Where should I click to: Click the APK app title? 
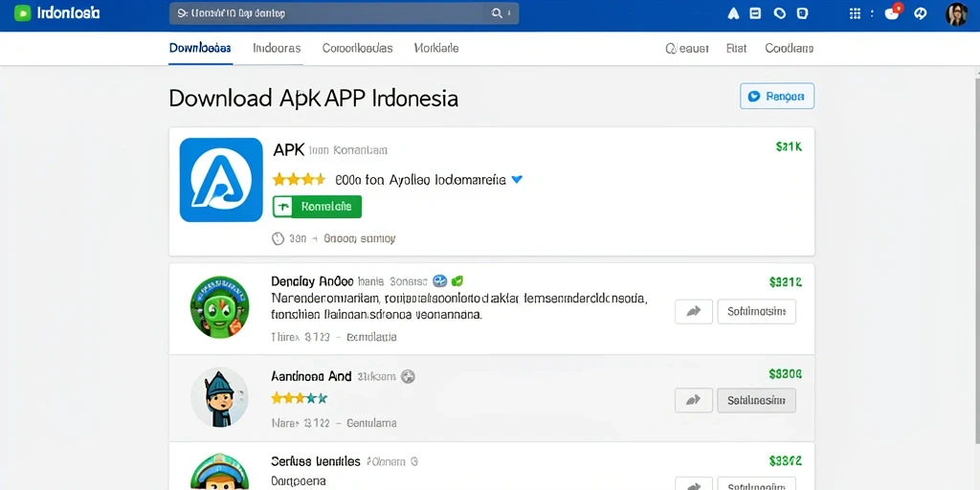(x=289, y=150)
